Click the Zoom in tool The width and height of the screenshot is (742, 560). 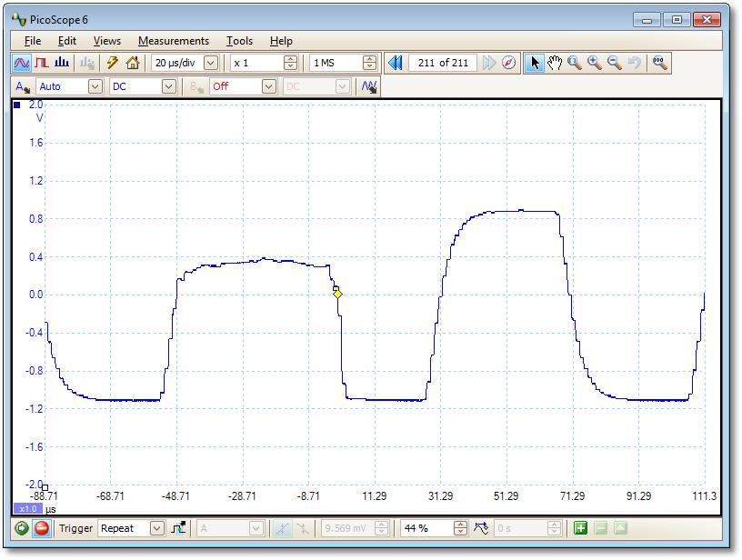pyautogui.click(x=595, y=63)
